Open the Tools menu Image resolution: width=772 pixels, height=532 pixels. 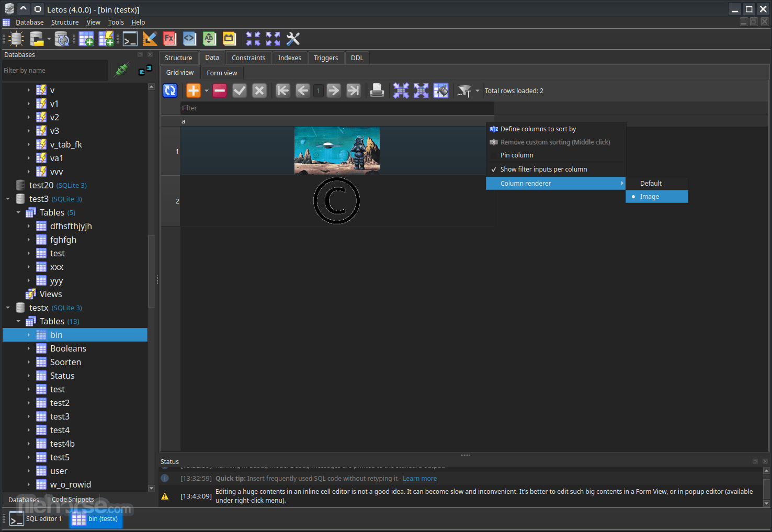coord(116,22)
